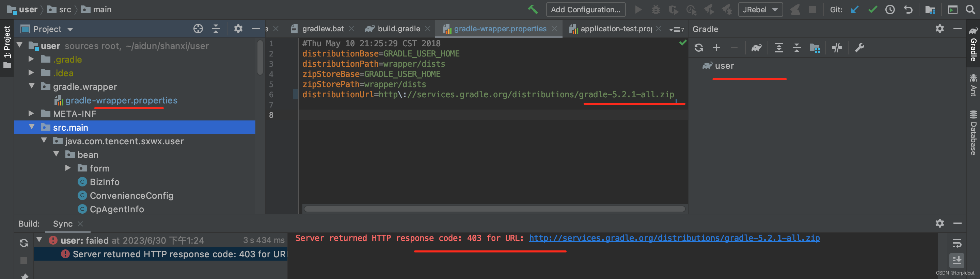This screenshot has height=279, width=980.
Task: Select the BizInfo class
Action: click(104, 182)
